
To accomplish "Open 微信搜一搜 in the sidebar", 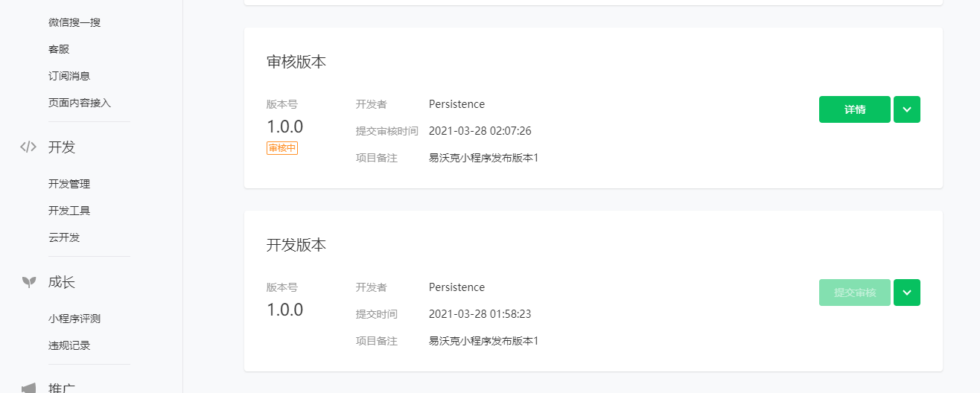I will pos(74,22).
